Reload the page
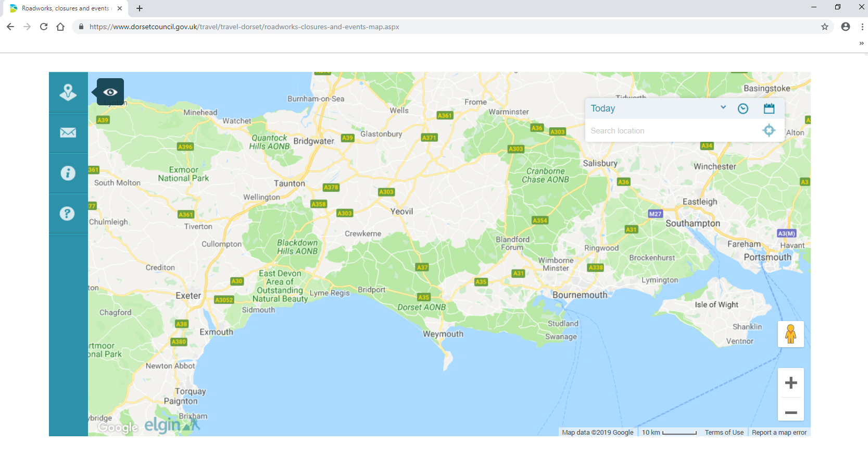 click(44, 27)
